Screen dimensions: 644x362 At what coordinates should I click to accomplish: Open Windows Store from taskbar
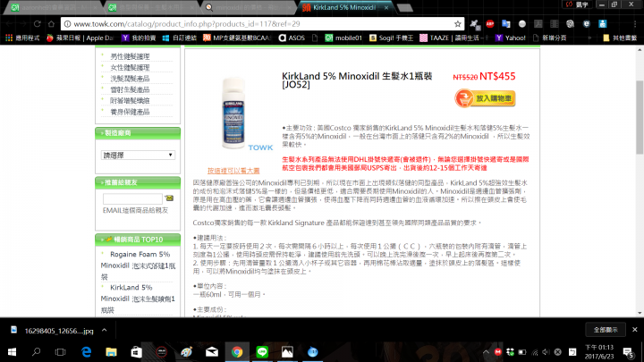(x=136, y=352)
